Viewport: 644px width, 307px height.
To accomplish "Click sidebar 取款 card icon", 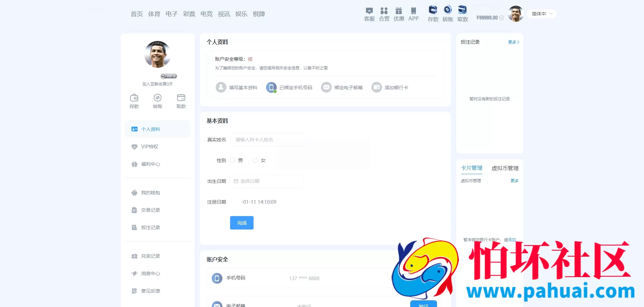I will pyautogui.click(x=181, y=98).
